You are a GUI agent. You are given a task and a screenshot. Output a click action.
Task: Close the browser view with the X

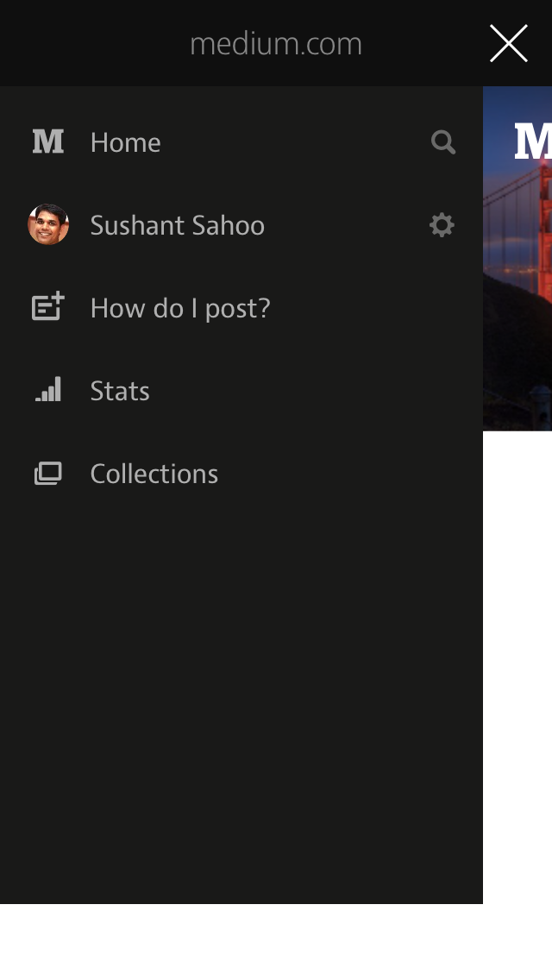coord(509,43)
